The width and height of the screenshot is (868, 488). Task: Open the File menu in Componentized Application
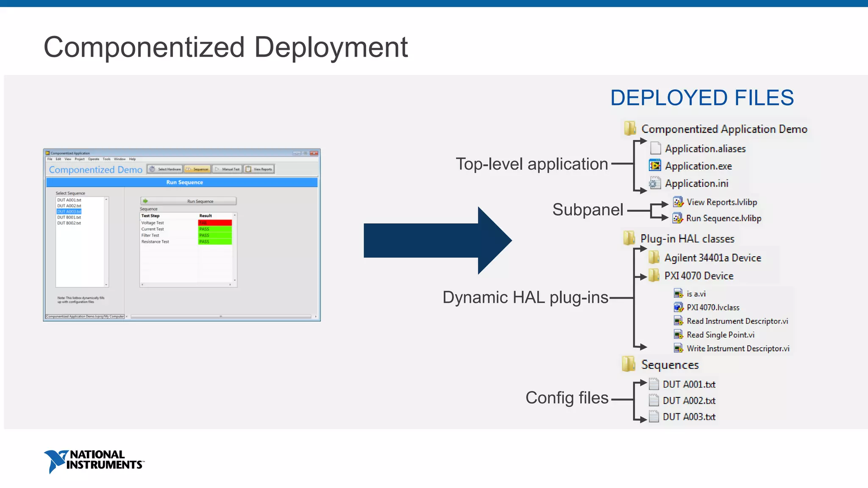[x=50, y=159]
